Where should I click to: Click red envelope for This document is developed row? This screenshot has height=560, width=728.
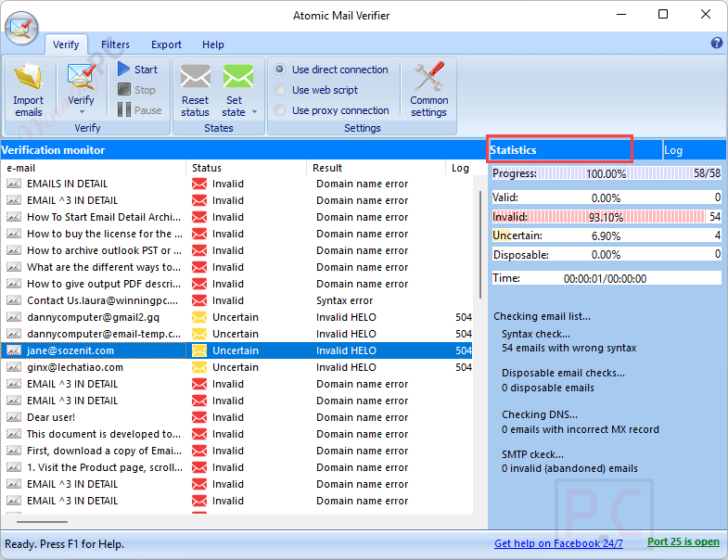[199, 434]
